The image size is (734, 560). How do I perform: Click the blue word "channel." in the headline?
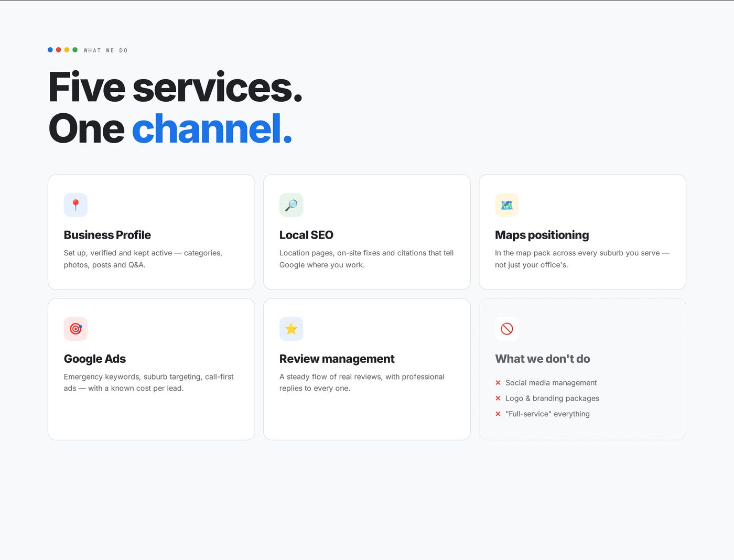[x=212, y=128]
